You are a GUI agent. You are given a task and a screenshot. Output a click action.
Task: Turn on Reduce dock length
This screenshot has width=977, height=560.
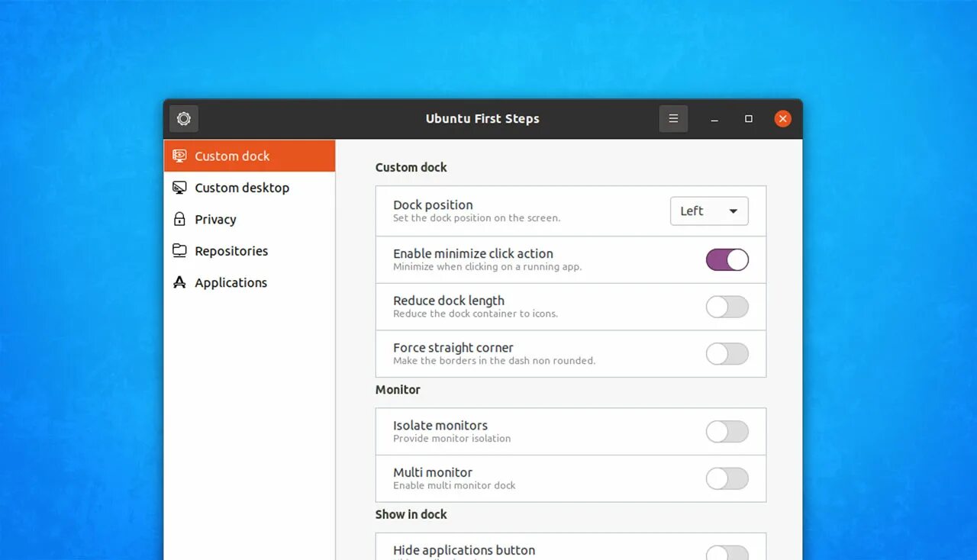point(727,307)
